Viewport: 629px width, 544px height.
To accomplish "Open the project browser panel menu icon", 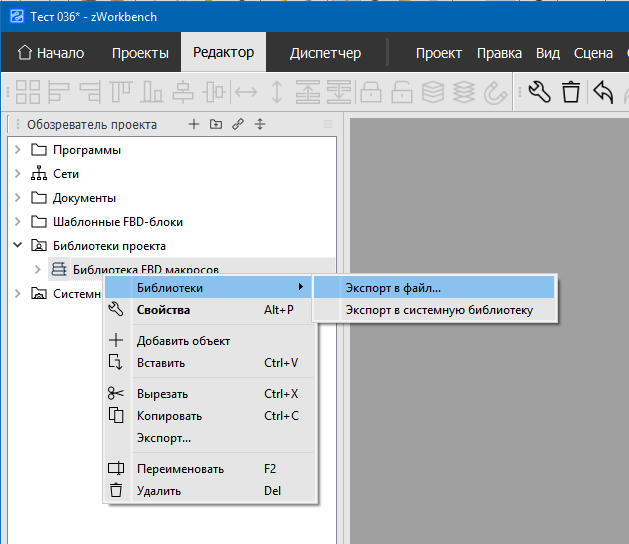I will click(x=328, y=125).
